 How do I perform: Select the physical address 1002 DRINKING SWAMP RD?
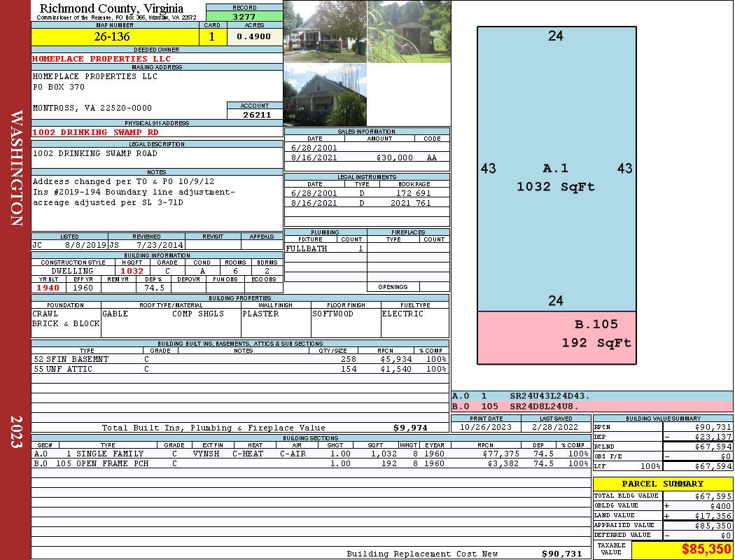[95, 132]
